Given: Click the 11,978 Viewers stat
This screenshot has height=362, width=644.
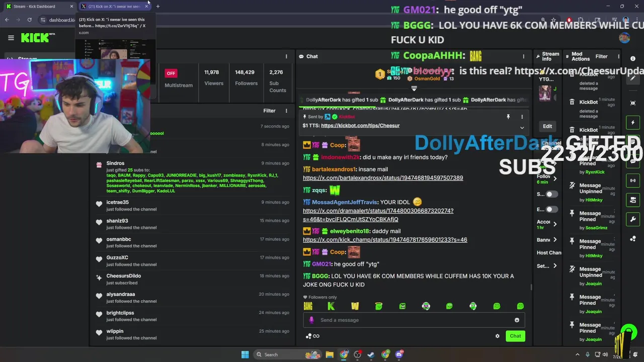Looking at the screenshot, I should pyautogui.click(x=214, y=77).
